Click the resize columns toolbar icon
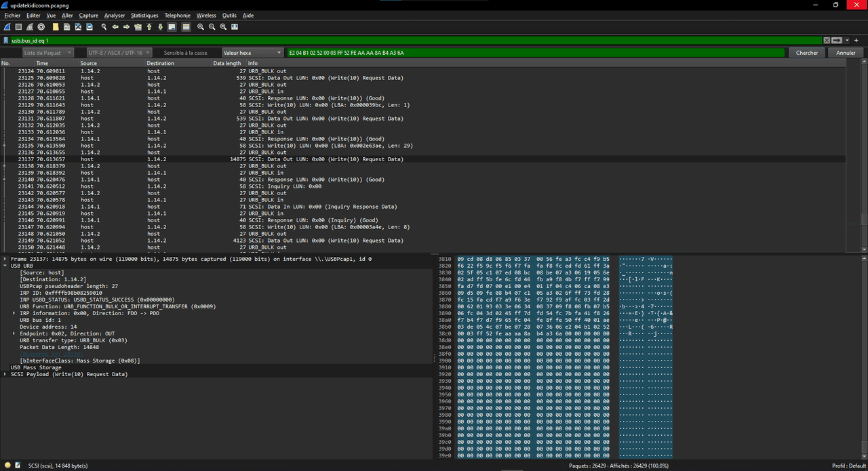Image resolution: width=868 pixels, height=471 pixels. (x=235, y=27)
